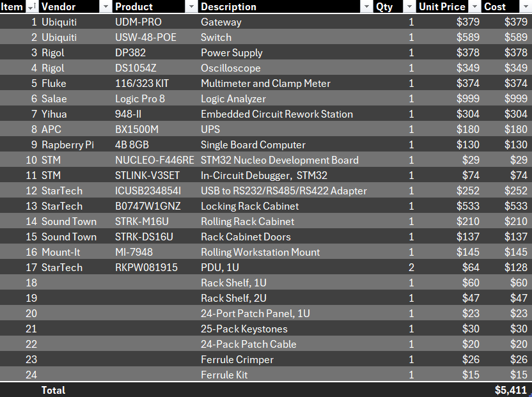Image resolution: width=532 pixels, height=397 pixels.
Task: Click the STRK-DS16U product cell
Action: tap(156, 237)
